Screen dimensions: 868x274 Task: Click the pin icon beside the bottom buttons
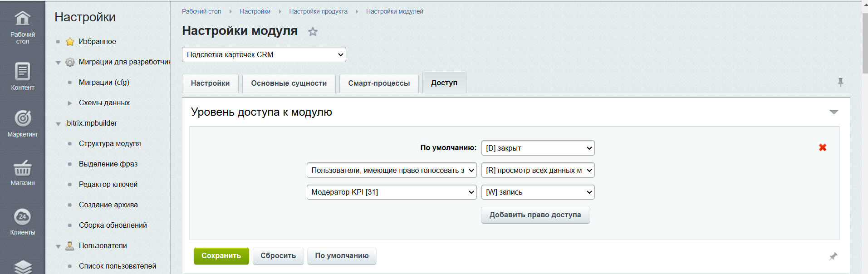(x=833, y=256)
